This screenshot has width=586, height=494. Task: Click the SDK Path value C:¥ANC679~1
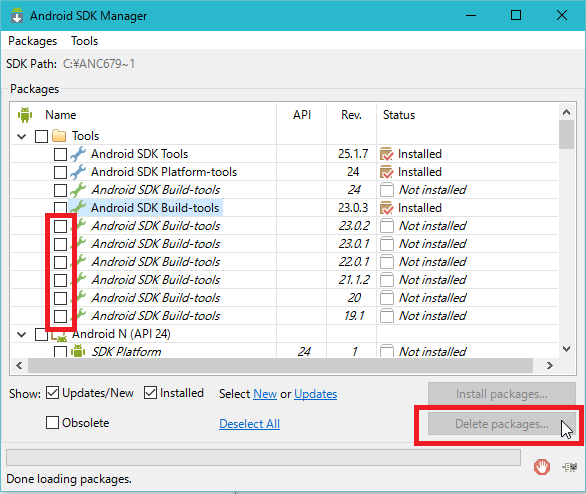pyautogui.click(x=99, y=64)
